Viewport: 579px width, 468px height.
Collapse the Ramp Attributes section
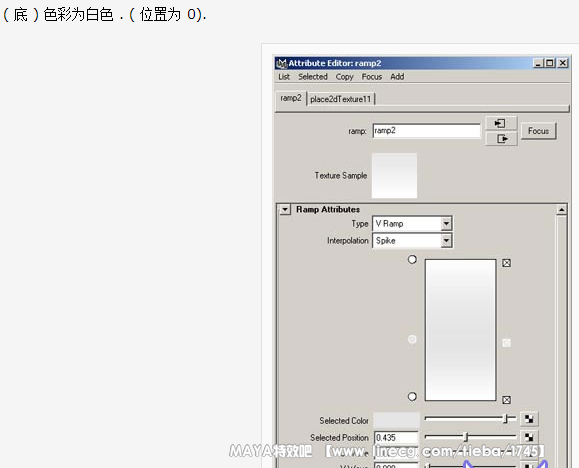tap(285, 210)
